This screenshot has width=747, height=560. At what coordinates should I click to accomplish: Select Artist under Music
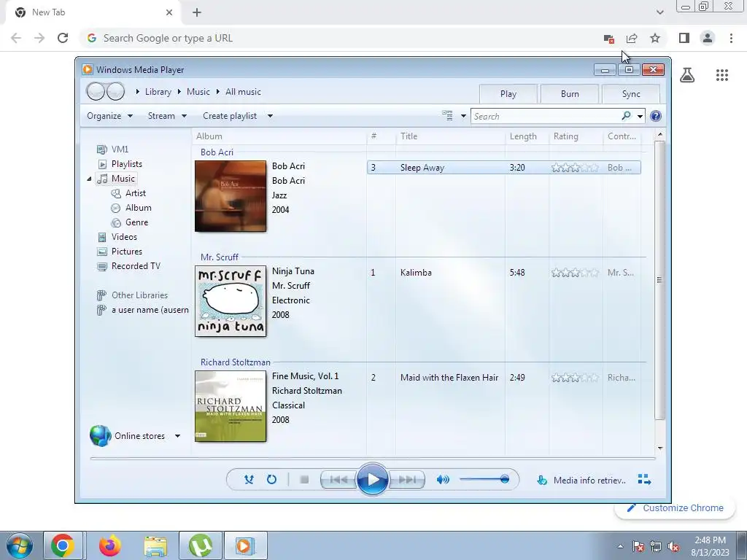(135, 192)
